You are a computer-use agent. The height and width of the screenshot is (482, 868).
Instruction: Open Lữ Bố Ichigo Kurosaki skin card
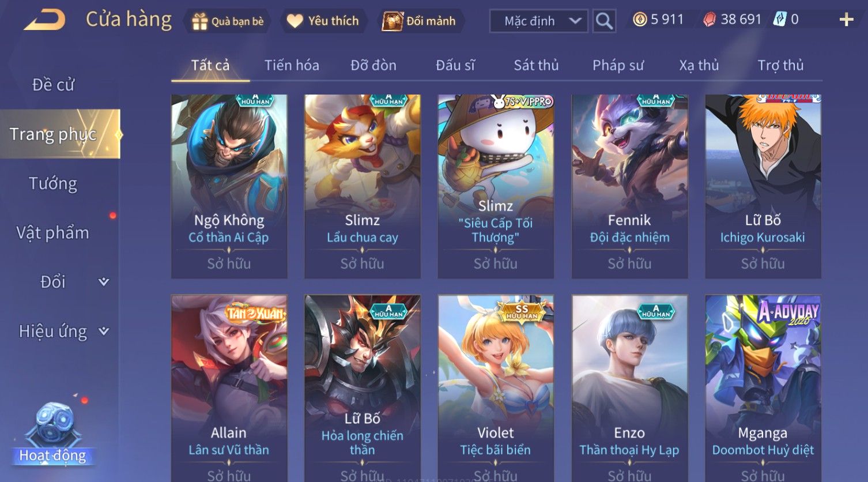763,186
